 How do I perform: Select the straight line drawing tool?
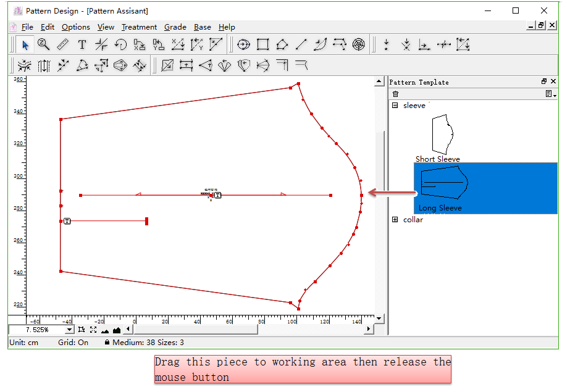[x=301, y=44]
